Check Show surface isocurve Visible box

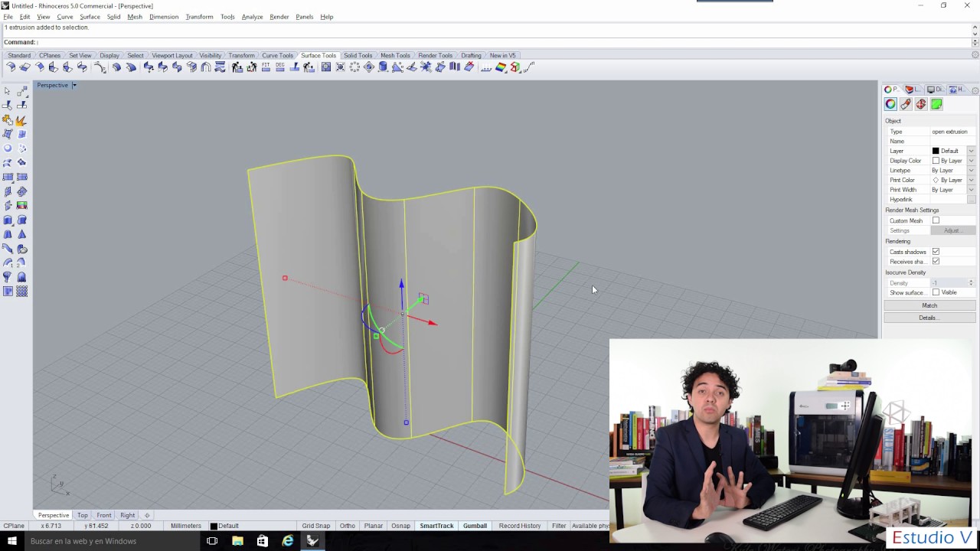936,292
